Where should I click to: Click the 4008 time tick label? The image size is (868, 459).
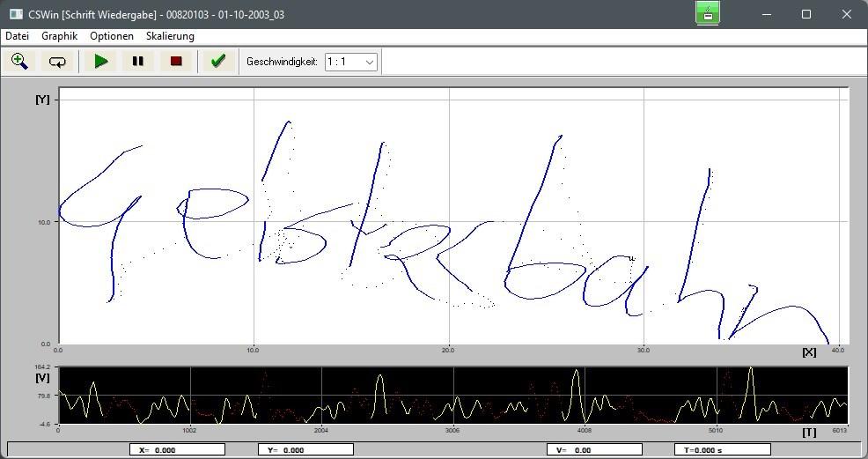tap(584, 430)
